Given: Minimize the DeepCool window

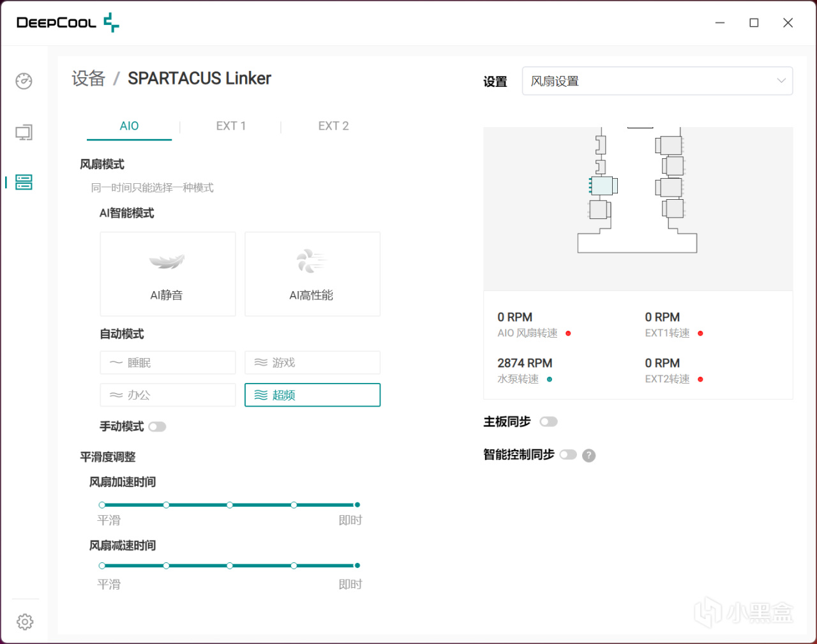Looking at the screenshot, I should 720,23.
